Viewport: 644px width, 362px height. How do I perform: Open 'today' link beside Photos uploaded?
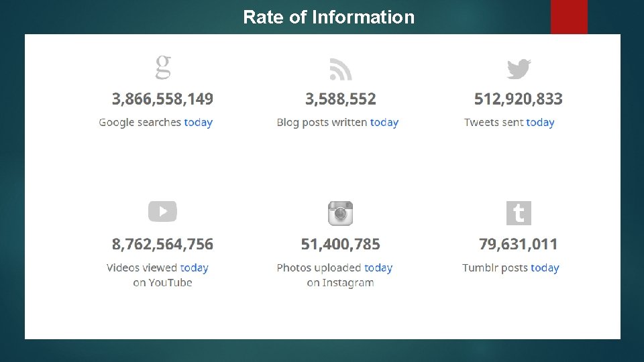tap(378, 268)
